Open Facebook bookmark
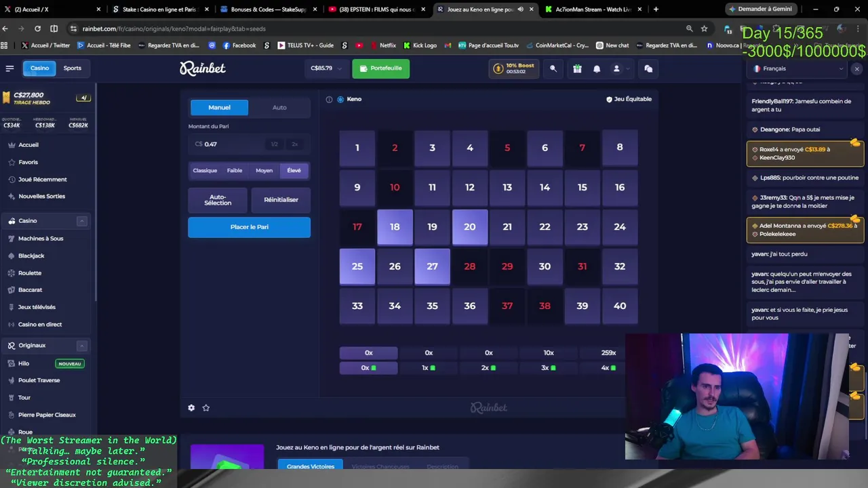868x488 pixels. [239, 45]
